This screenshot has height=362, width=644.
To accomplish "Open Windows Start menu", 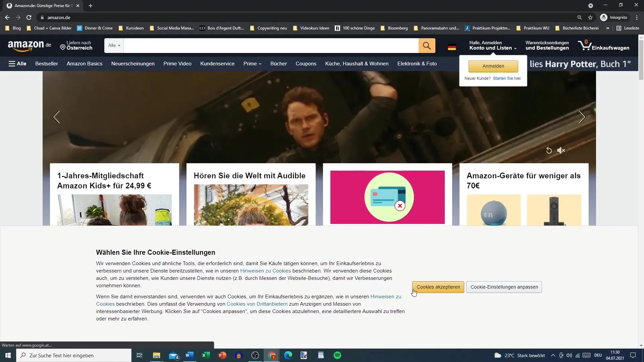I will [x=8, y=355].
